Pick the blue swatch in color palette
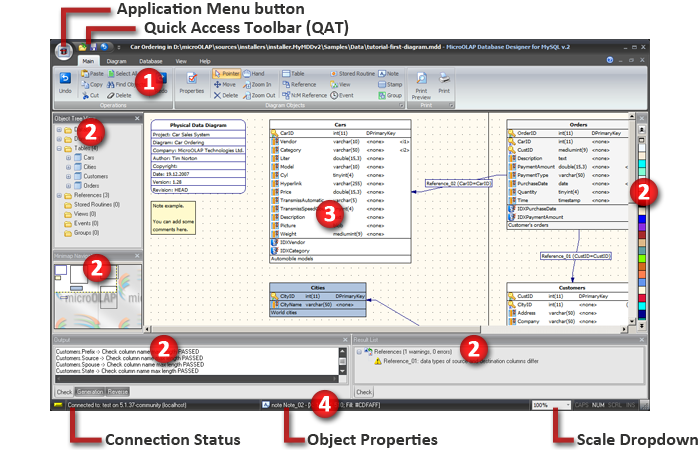The width and height of the screenshot is (700, 450). click(x=642, y=219)
